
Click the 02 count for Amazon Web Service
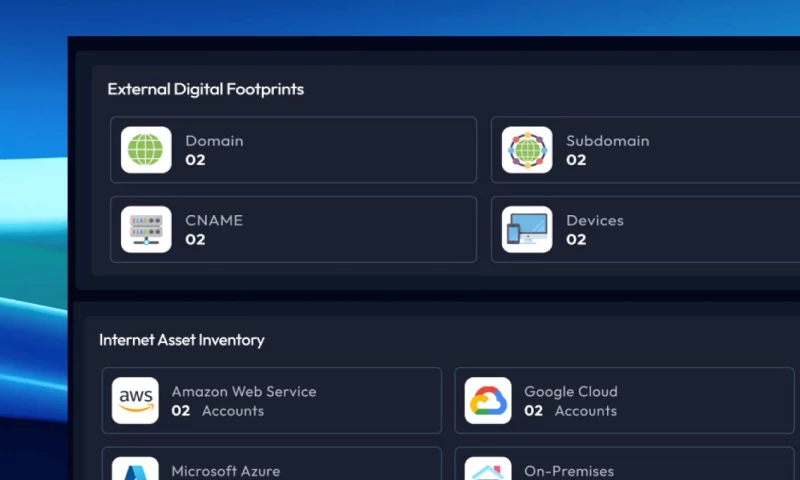pos(181,411)
